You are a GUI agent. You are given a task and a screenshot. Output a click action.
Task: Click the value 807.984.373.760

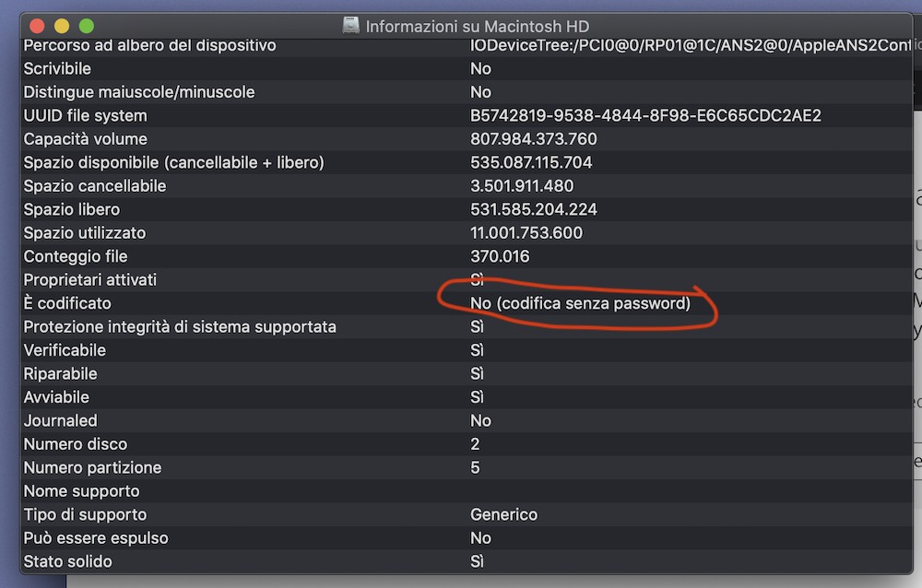click(533, 139)
